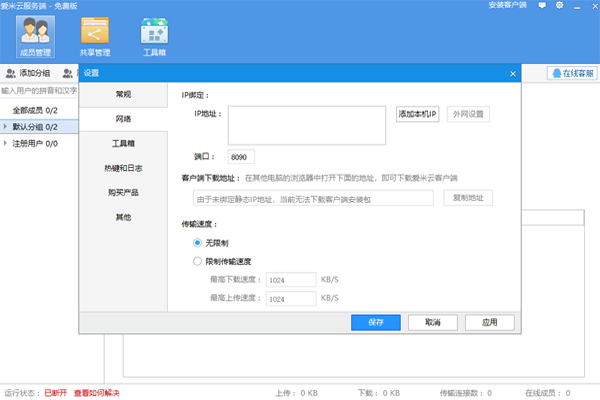Switch to the 热键和日志 hotkeys and logs tab
600x400 pixels.
123,167
